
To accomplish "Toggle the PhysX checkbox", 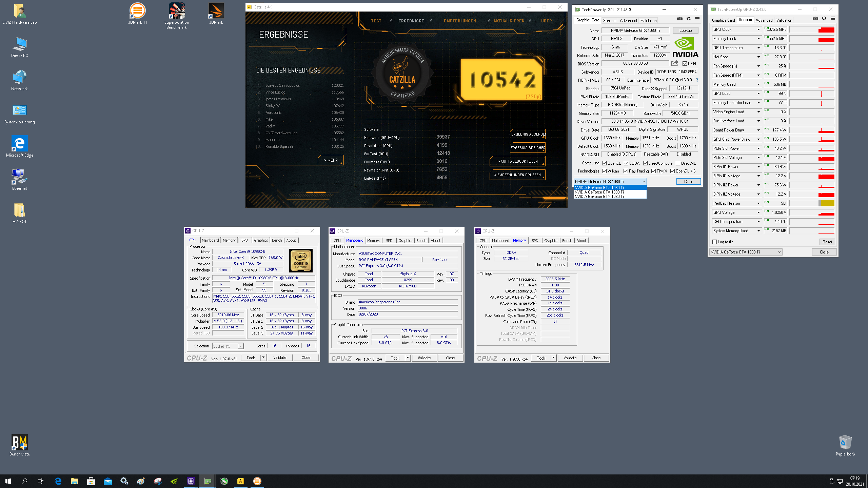I will click(654, 171).
